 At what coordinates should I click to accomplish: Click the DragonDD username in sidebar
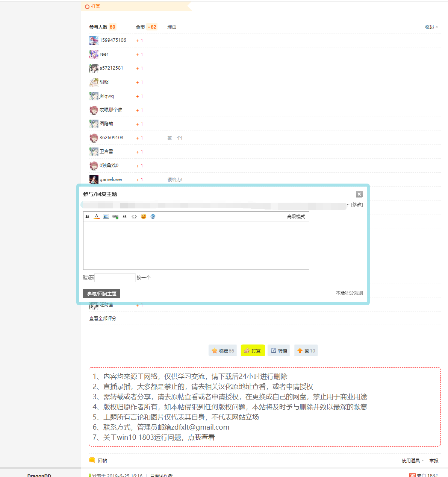pyautogui.click(x=39, y=475)
